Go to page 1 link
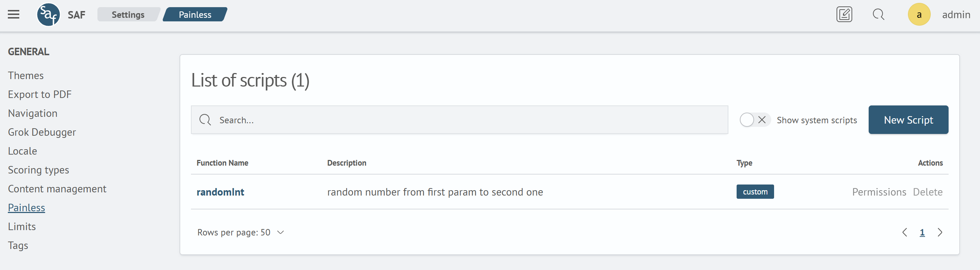This screenshot has height=270, width=980. [922, 232]
